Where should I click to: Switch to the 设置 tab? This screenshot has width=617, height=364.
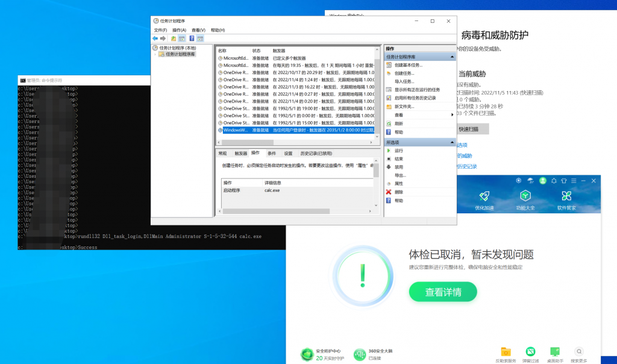pos(289,154)
